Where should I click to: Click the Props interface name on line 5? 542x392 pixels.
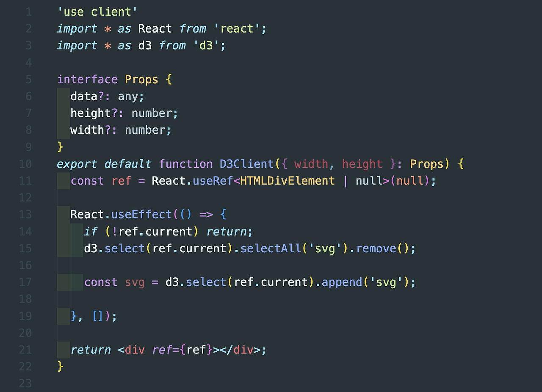pyautogui.click(x=141, y=80)
